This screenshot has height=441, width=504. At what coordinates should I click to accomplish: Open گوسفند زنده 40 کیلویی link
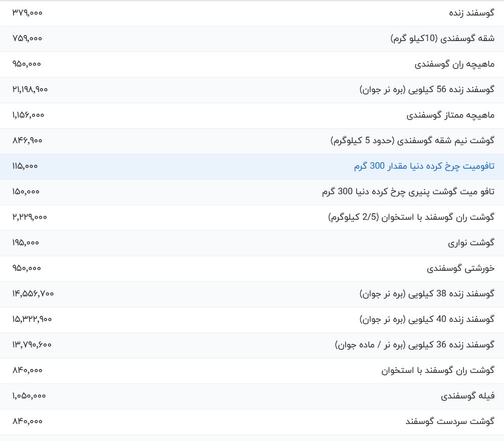[427, 319]
